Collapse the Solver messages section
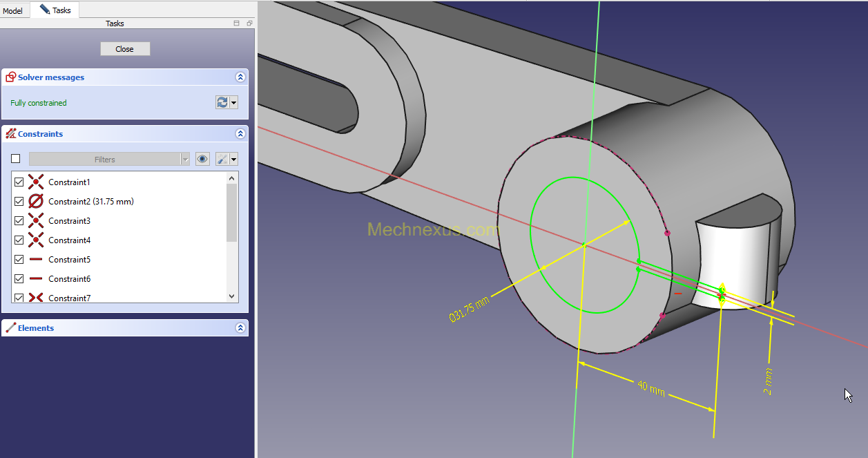 240,77
